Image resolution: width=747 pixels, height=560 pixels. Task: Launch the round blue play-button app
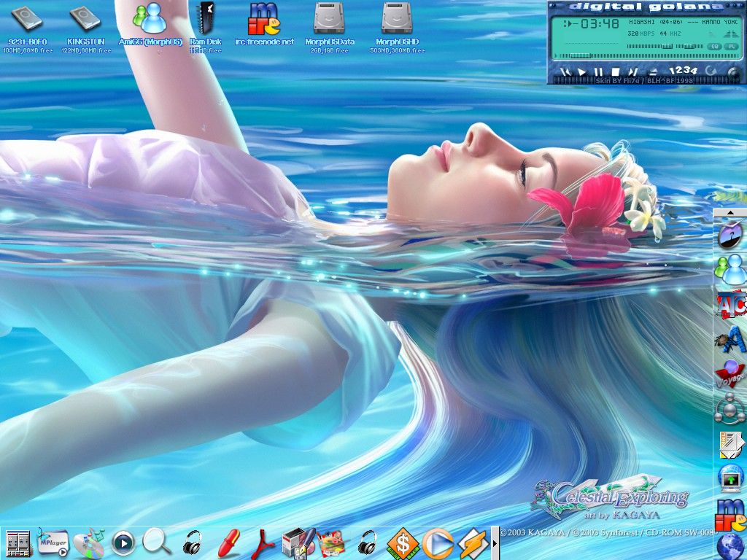click(123, 543)
